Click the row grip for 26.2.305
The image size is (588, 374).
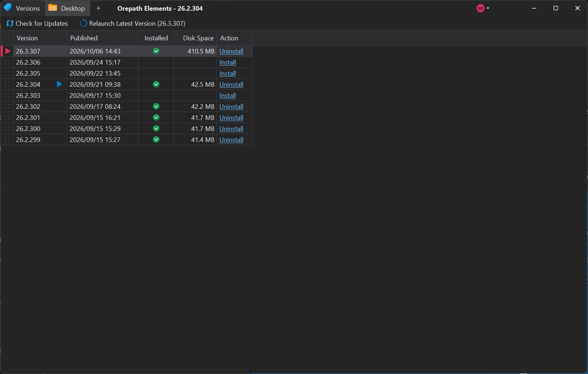(7, 73)
